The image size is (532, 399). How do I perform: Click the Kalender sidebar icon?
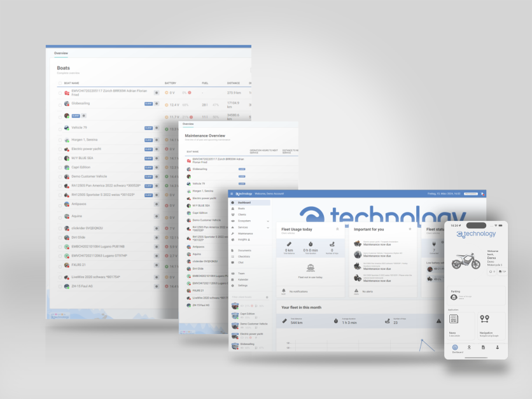point(233,279)
